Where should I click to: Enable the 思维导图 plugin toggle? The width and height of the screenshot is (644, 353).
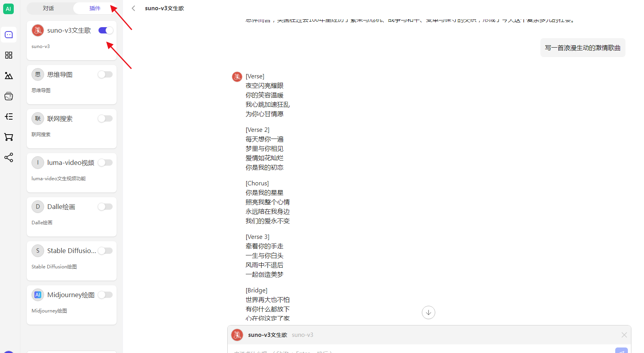point(105,74)
